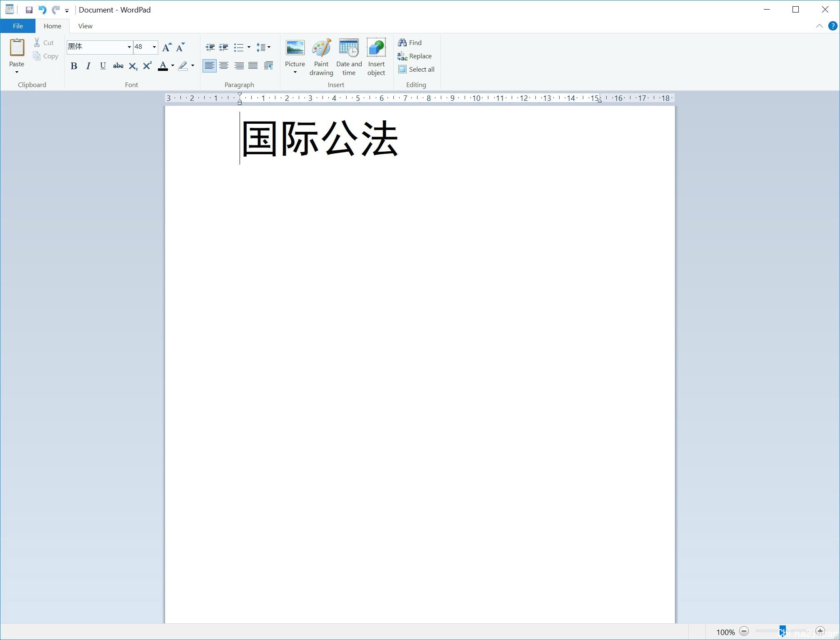This screenshot has height=640, width=840.
Task: Toggle Italic formatting
Action: click(88, 66)
